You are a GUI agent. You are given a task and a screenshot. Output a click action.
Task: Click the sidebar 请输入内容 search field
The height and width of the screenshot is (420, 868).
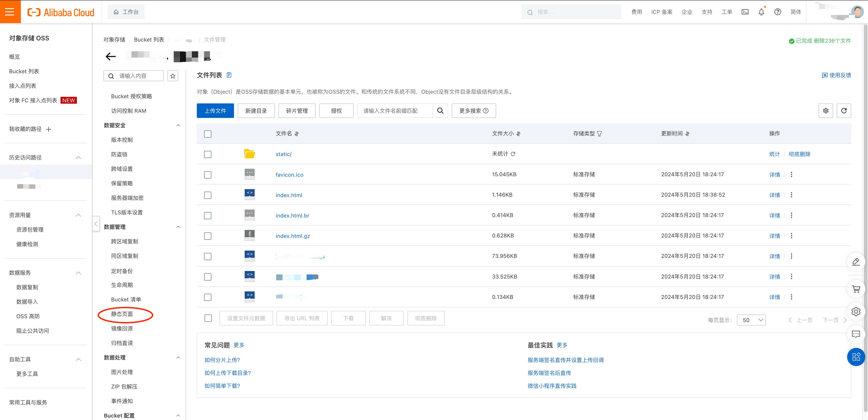[x=133, y=76]
